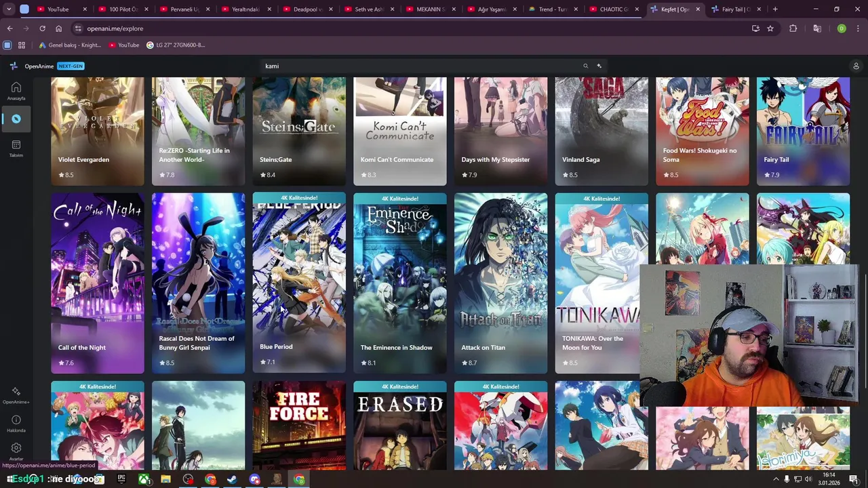Open Food Wars! Shokugeki no Soma card
The image size is (868, 488).
tap(703, 131)
